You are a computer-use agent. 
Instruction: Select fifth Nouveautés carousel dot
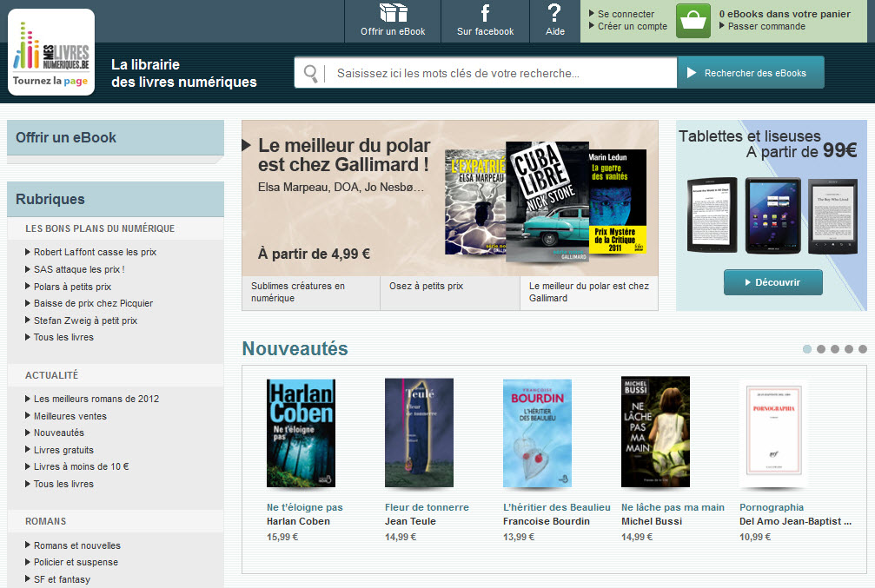pos(863,349)
